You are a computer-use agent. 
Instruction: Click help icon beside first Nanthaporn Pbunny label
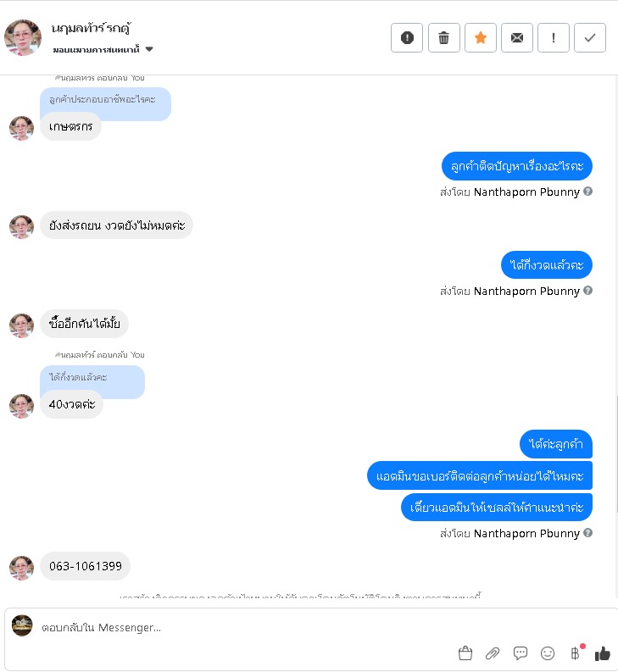click(588, 192)
